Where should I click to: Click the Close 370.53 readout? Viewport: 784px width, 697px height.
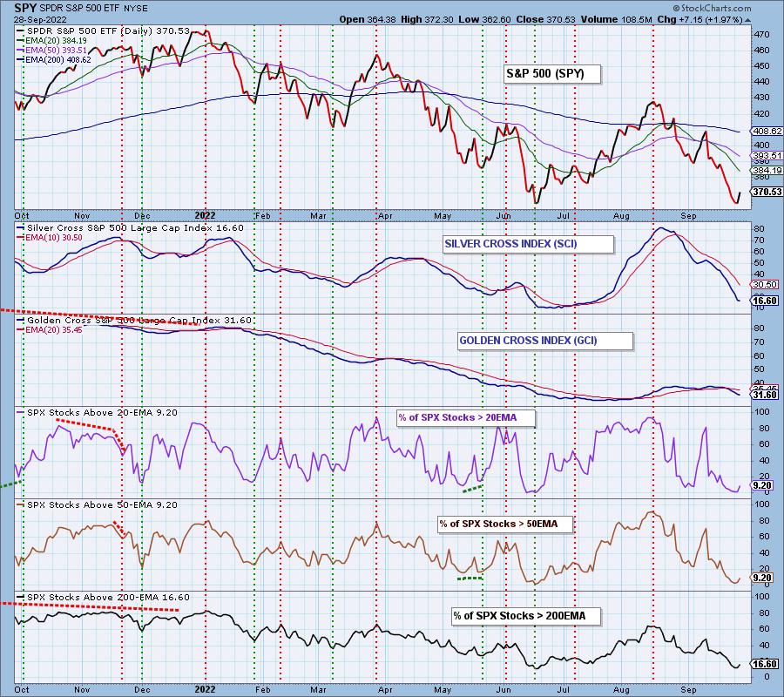(544, 19)
